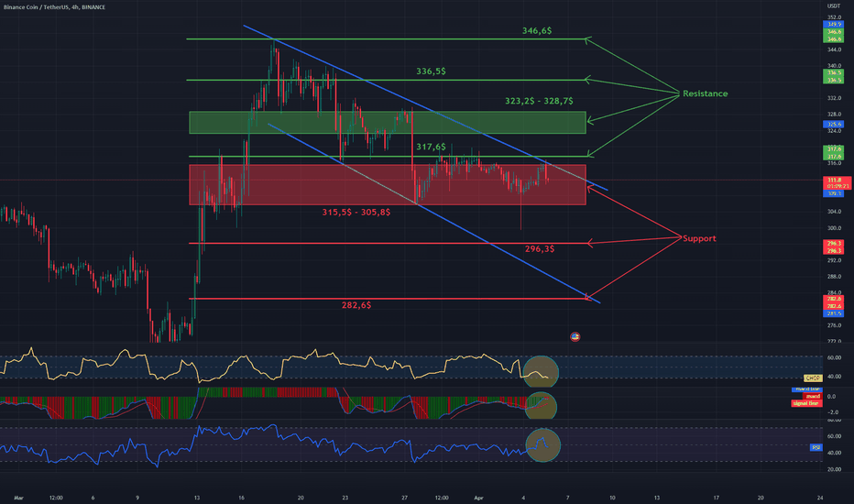Click the '10' date on time axis
Image resolution: width=854 pixels, height=504 pixels.
click(x=612, y=498)
